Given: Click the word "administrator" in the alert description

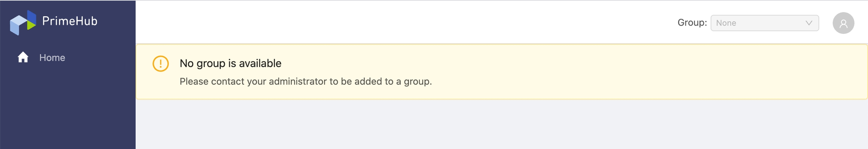Looking at the screenshot, I should click(298, 81).
